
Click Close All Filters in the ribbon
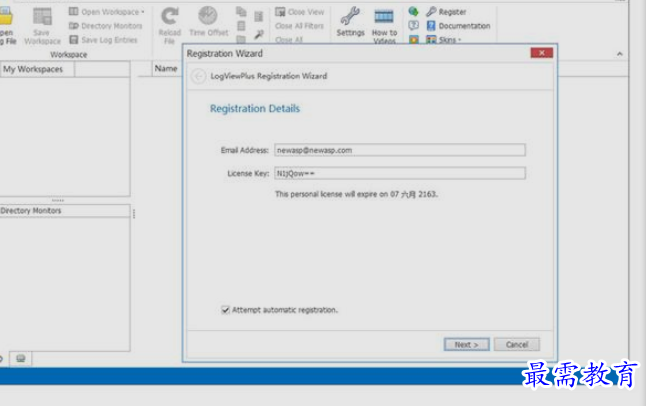(x=299, y=26)
